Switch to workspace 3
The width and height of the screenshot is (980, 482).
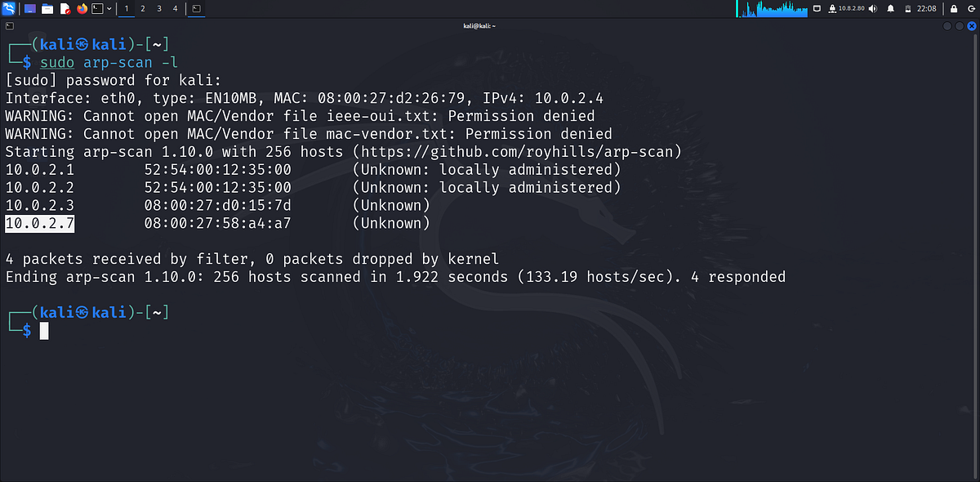coord(158,8)
